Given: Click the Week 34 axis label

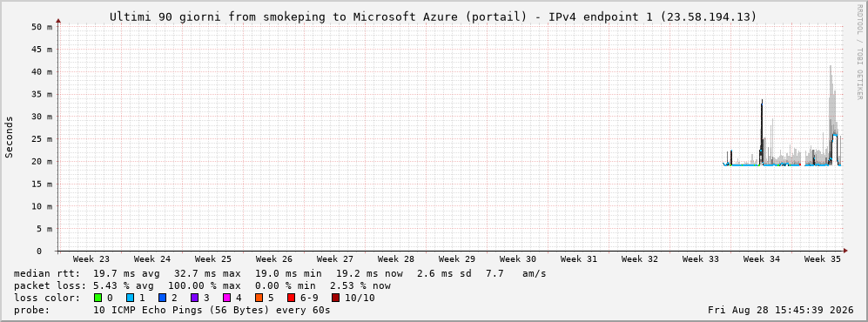Looking at the screenshot, I should click(761, 259).
